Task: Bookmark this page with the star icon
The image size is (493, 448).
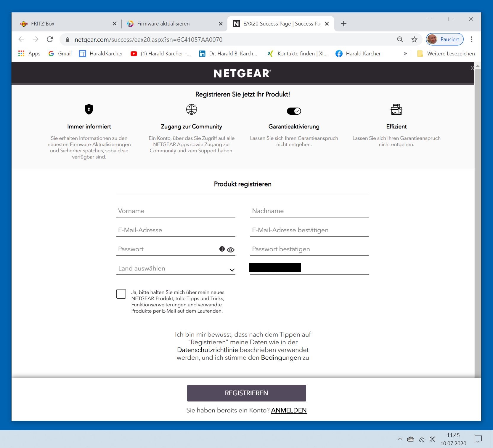Action: tap(414, 39)
